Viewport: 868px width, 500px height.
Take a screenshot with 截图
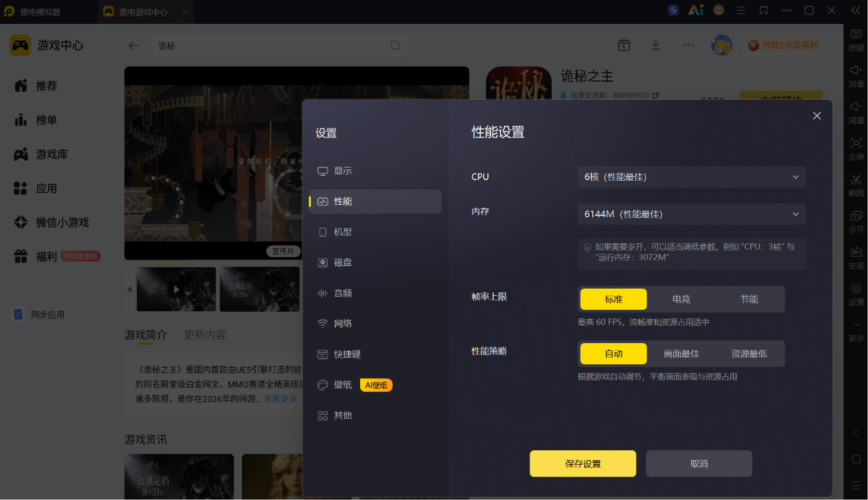click(856, 185)
